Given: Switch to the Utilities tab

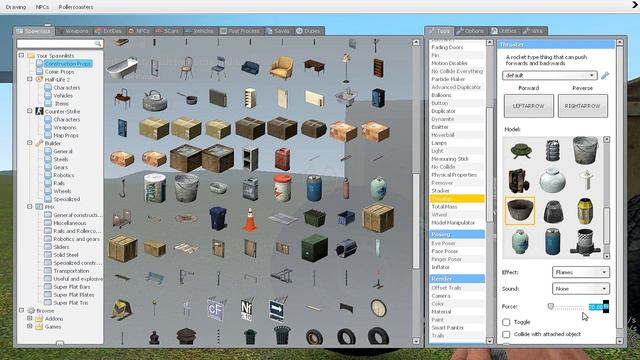Looking at the screenshot, I should (504, 31).
